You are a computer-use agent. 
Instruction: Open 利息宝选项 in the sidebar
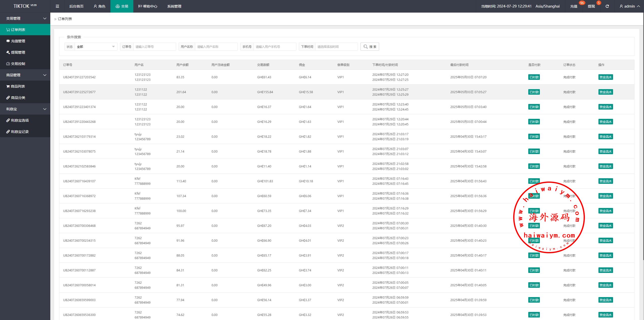click(x=20, y=120)
